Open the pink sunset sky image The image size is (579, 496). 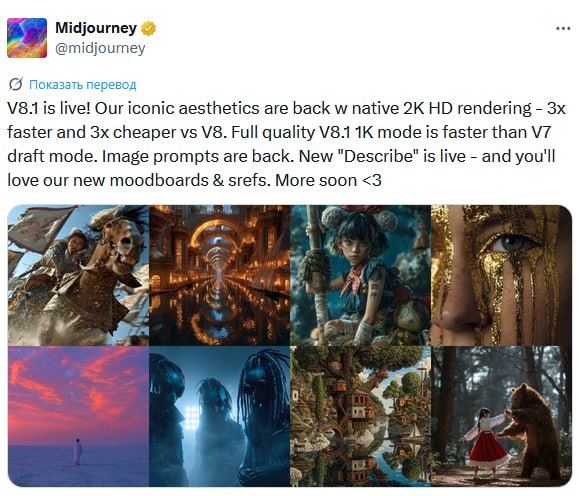78,416
